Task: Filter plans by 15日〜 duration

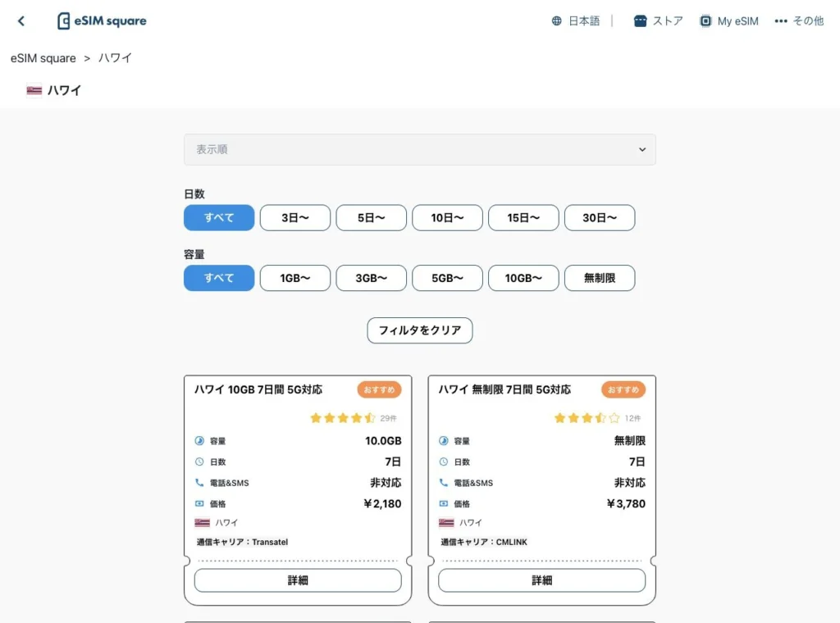Action: pyautogui.click(x=523, y=218)
